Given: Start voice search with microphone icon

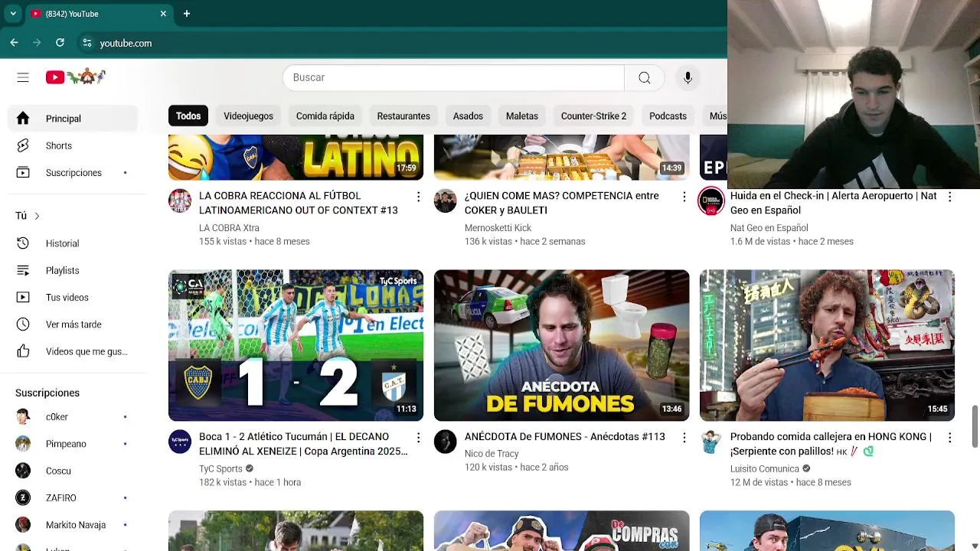Looking at the screenshot, I should click(688, 77).
